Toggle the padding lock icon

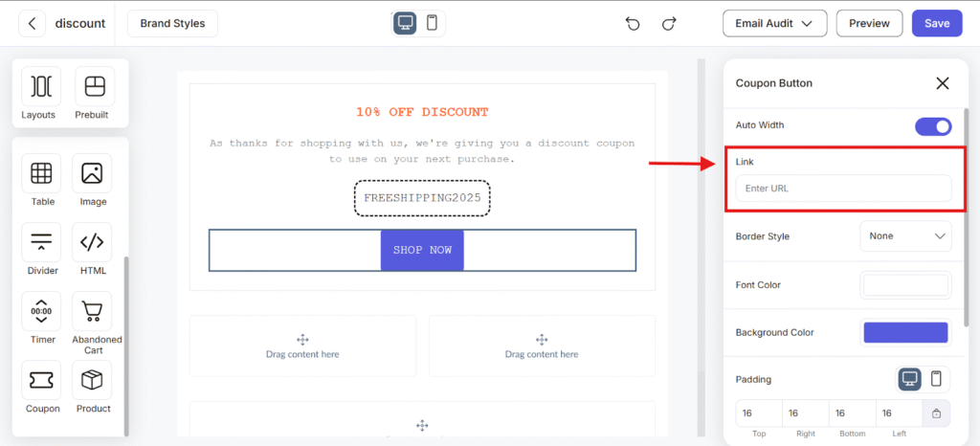click(936, 413)
